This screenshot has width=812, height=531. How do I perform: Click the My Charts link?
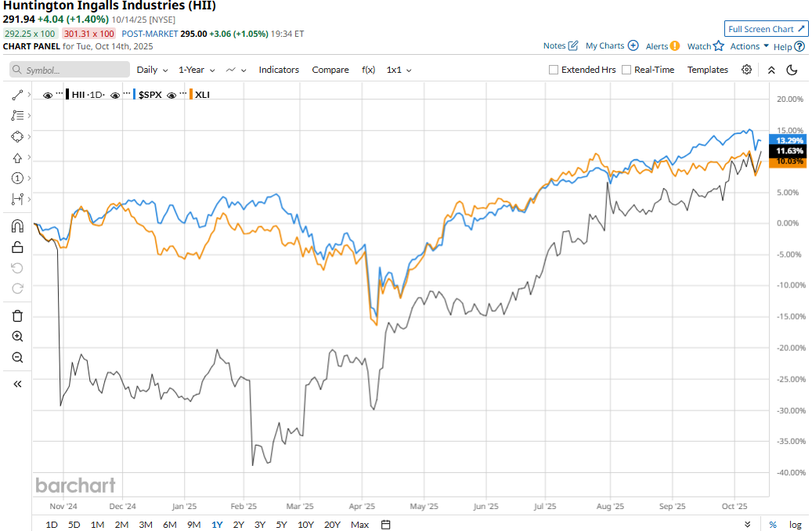[x=604, y=45]
